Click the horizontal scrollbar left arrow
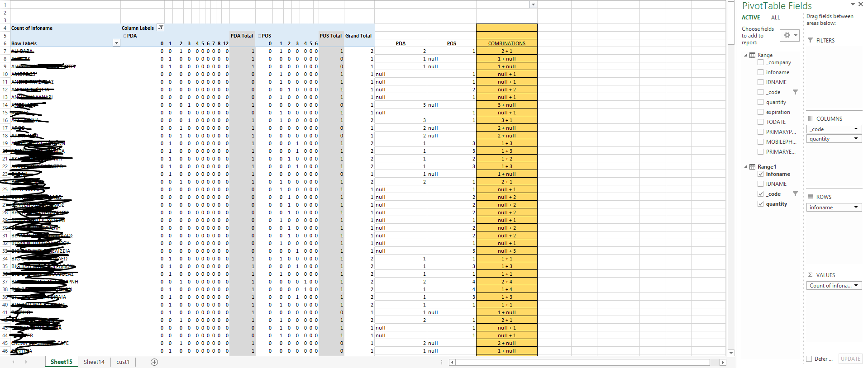This screenshot has height=368, width=868. click(452, 362)
